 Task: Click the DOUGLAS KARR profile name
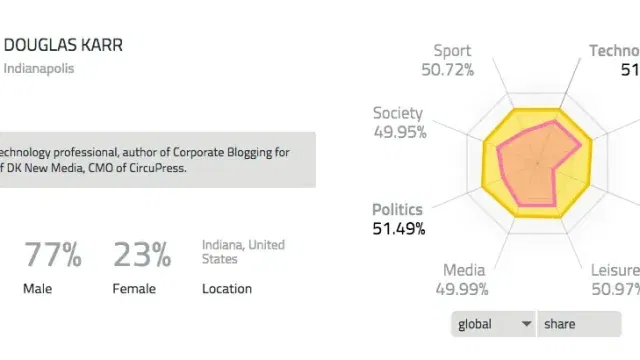(x=63, y=45)
